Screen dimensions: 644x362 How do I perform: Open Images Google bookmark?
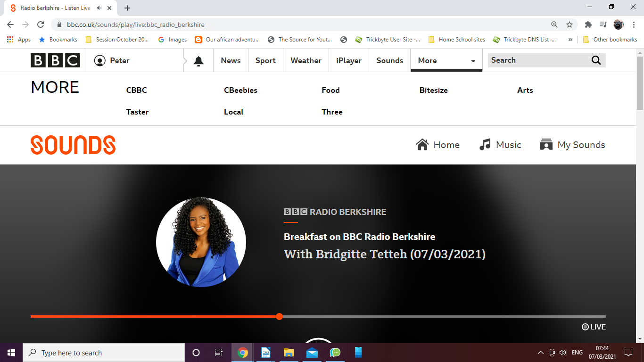173,40
